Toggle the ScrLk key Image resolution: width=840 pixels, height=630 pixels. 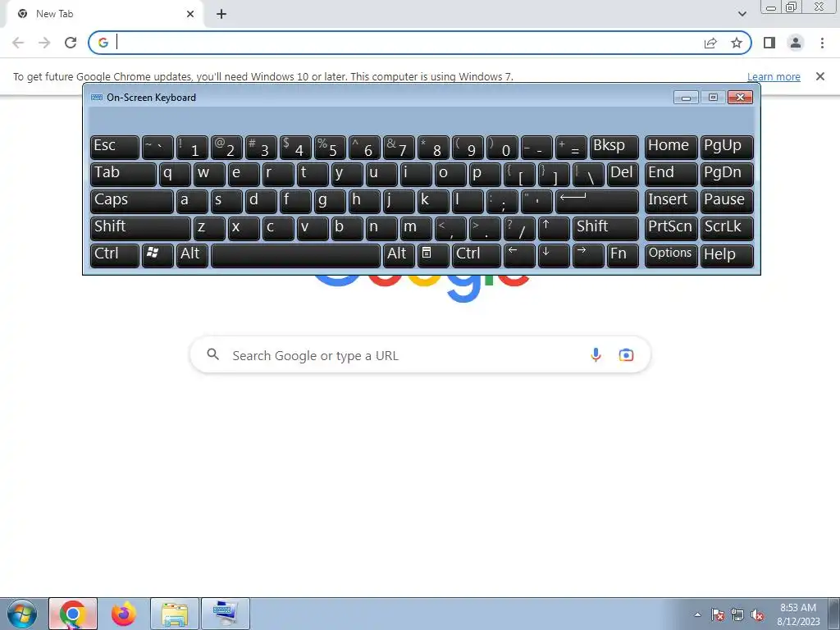pyautogui.click(x=727, y=228)
